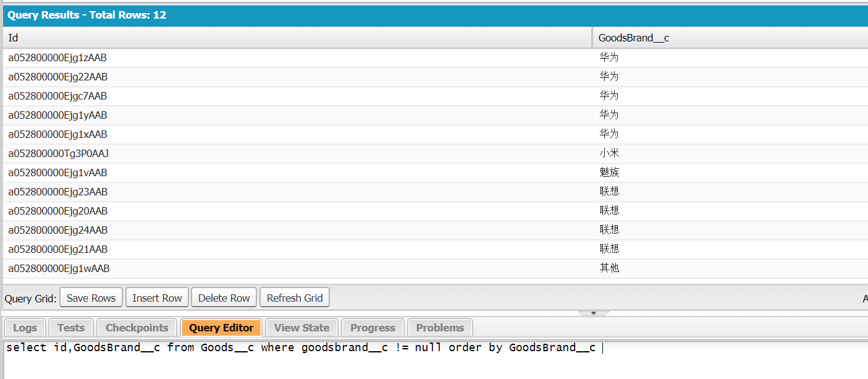The image size is (868, 379).
Task: Select Id cell a052800000Ejg24AAB
Action: click(297, 230)
